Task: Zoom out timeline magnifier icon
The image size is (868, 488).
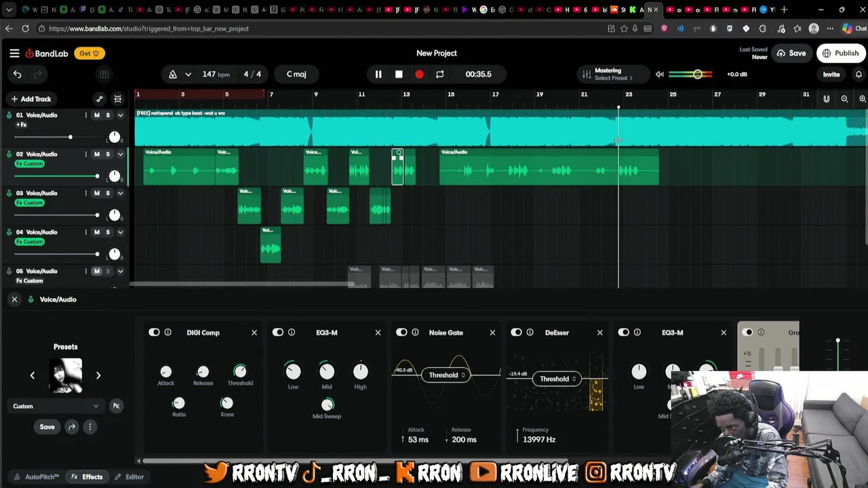Action: pyautogui.click(x=844, y=99)
